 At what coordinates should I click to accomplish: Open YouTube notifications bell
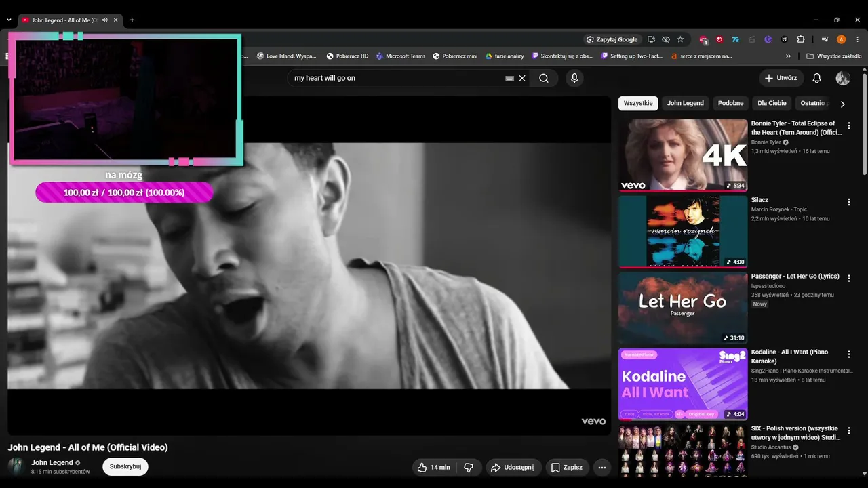click(x=816, y=78)
